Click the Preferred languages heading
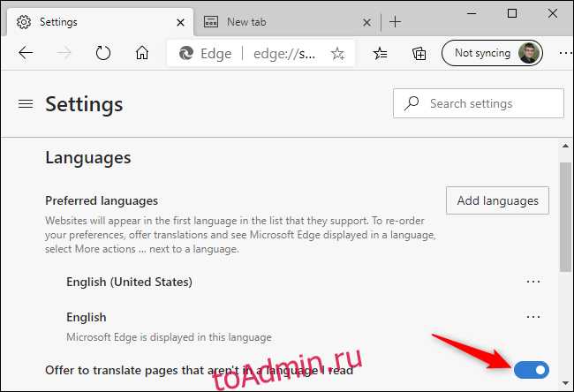The image size is (574, 392). [x=102, y=200]
